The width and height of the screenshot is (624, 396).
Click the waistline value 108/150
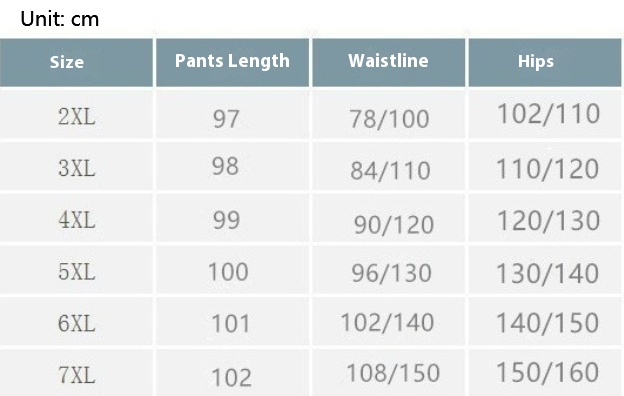(393, 373)
